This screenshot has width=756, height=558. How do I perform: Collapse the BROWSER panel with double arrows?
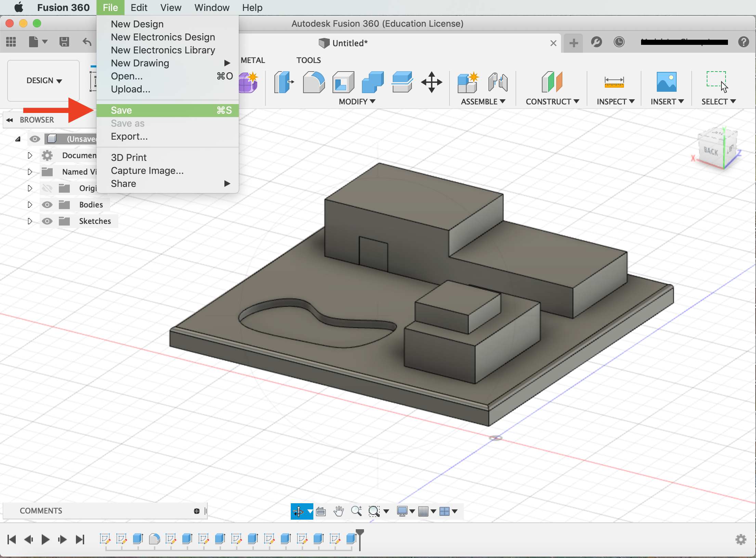pyautogui.click(x=10, y=120)
